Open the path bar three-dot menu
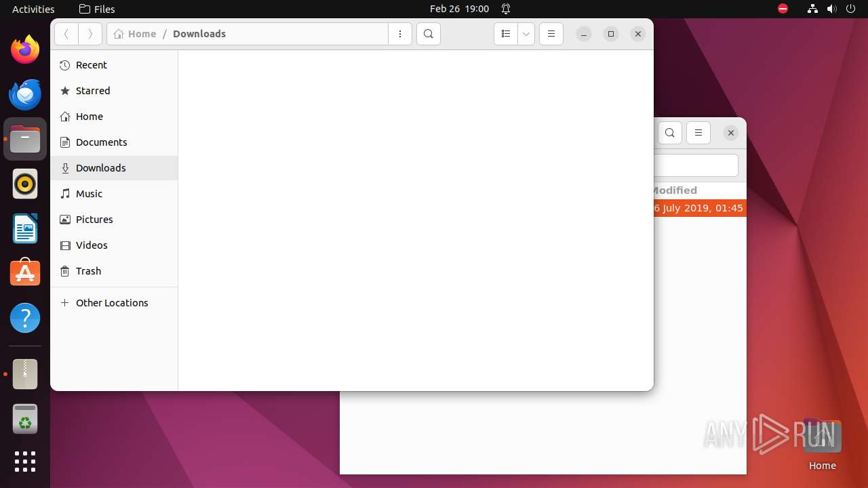Image resolution: width=868 pixels, height=488 pixels. [x=400, y=34]
